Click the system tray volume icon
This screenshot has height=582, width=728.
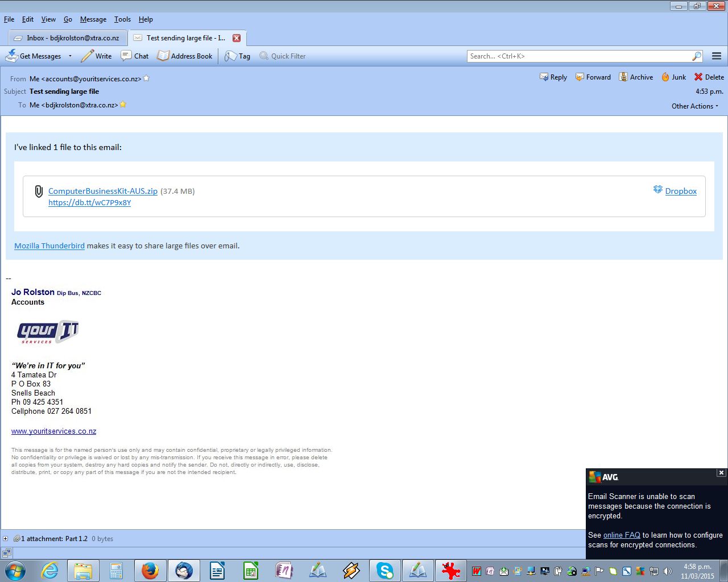tap(668, 571)
